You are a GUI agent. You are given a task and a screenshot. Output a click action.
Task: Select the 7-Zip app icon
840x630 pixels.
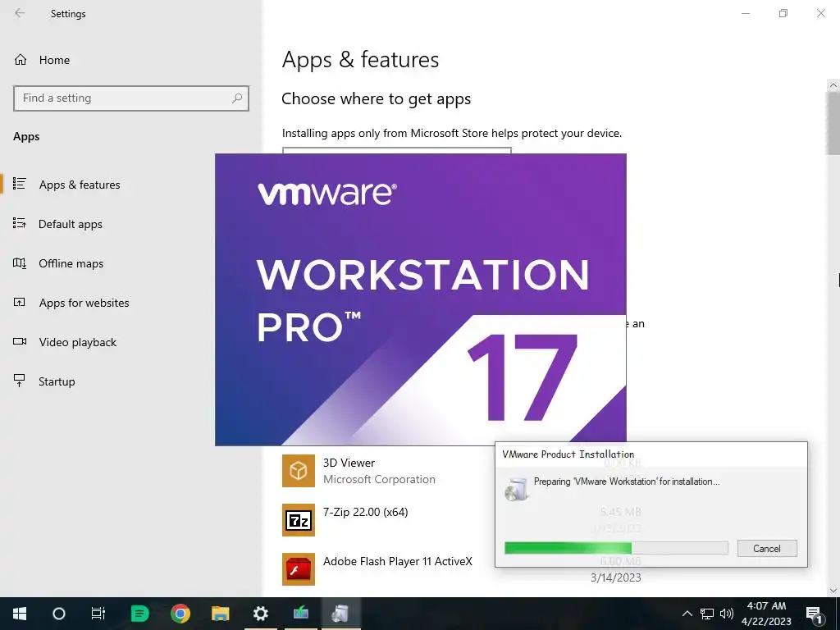(299, 519)
